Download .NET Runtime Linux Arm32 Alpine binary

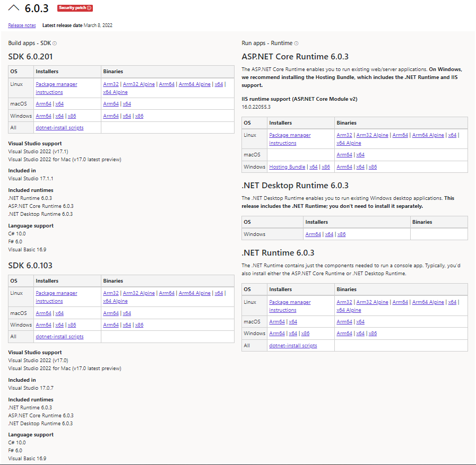pos(372,302)
